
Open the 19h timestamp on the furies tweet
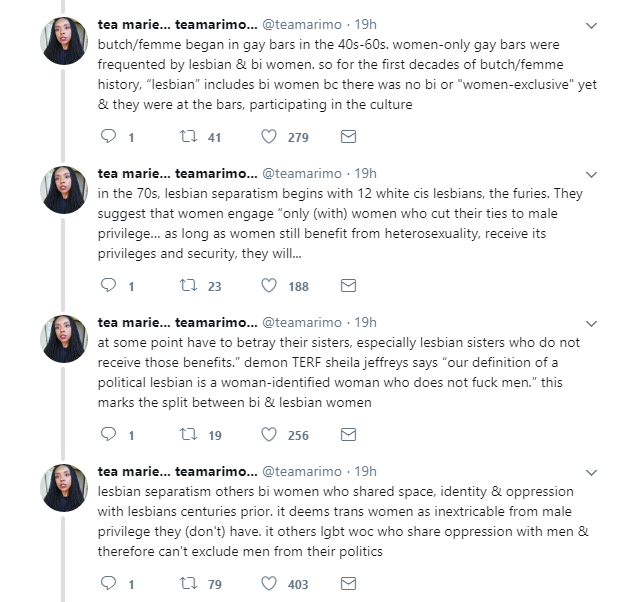click(366, 173)
